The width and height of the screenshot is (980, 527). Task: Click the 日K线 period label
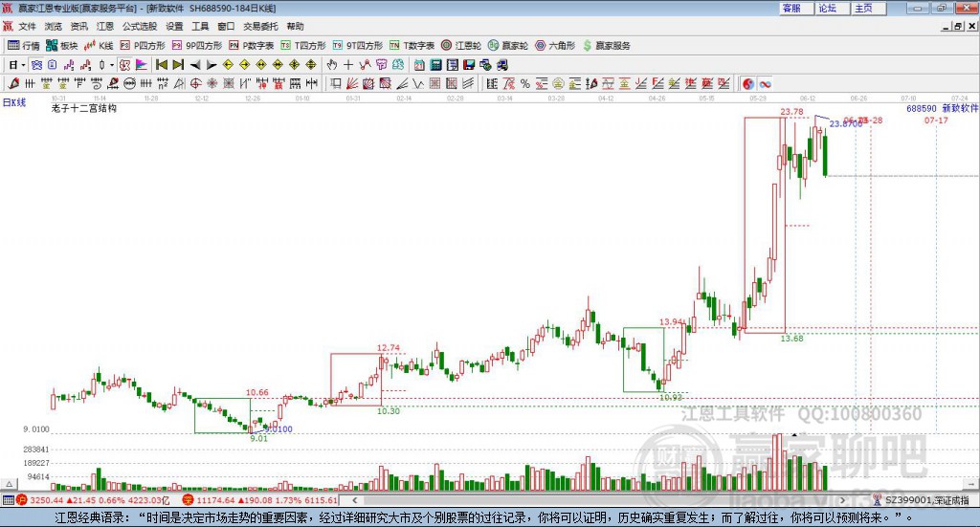point(14,102)
